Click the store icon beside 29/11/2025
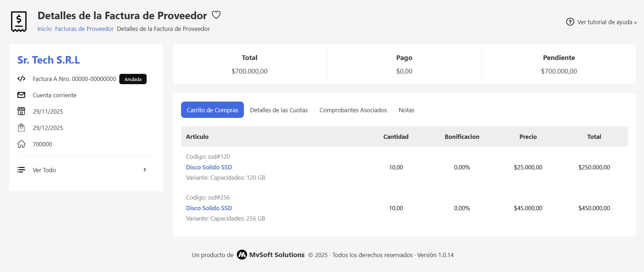 pos(21,111)
